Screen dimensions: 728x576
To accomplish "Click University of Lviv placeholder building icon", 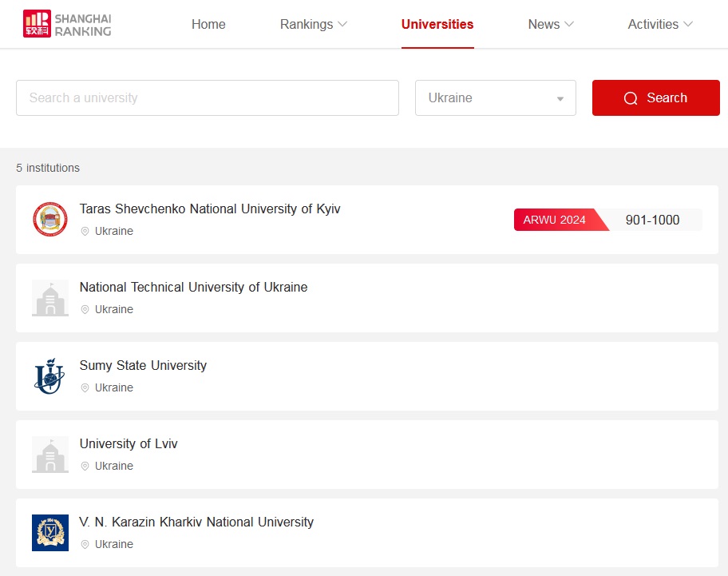I will point(50,455).
